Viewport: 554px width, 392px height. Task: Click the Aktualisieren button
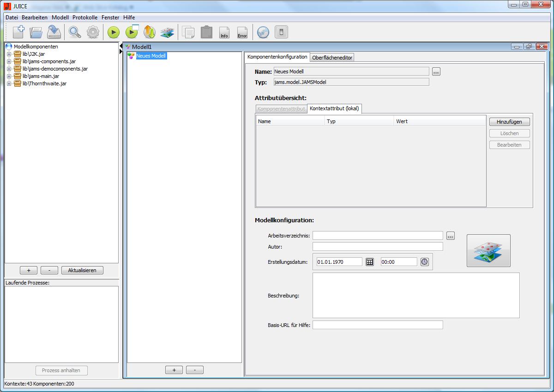point(82,270)
